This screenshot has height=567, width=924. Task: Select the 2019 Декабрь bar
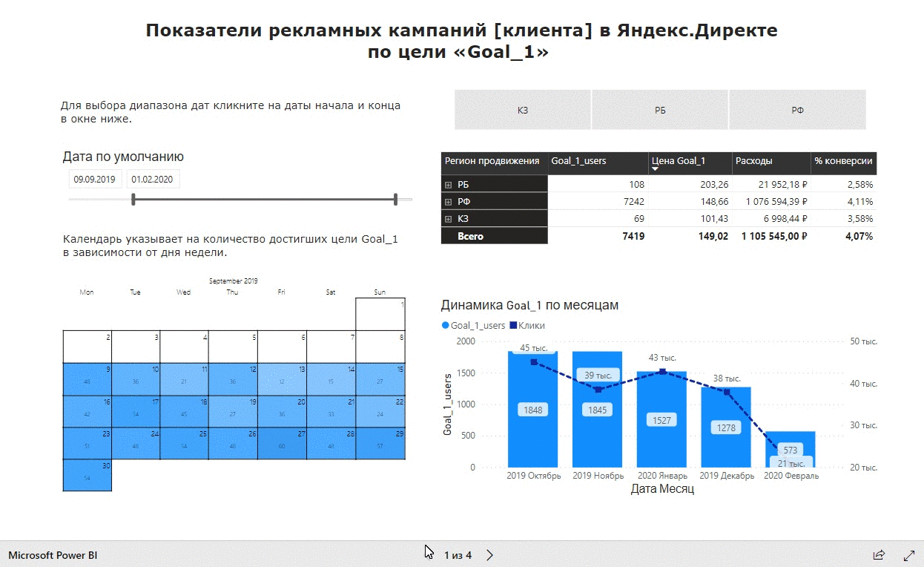(x=727, y=427)
